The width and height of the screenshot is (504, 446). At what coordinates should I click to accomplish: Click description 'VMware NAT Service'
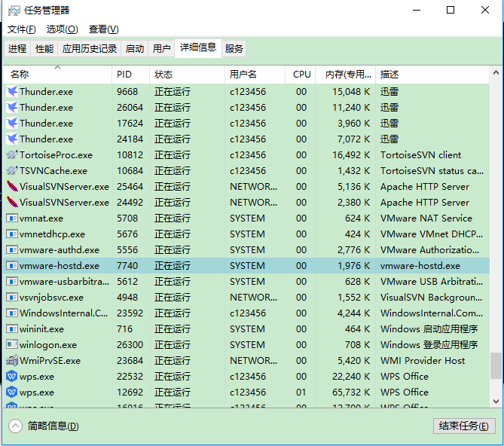point(426,218)
